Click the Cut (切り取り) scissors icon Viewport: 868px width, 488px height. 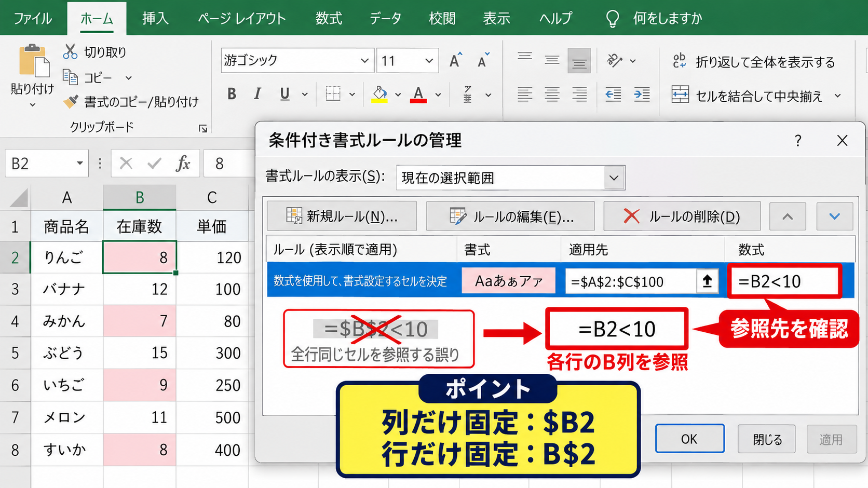[x=70, y=52]
